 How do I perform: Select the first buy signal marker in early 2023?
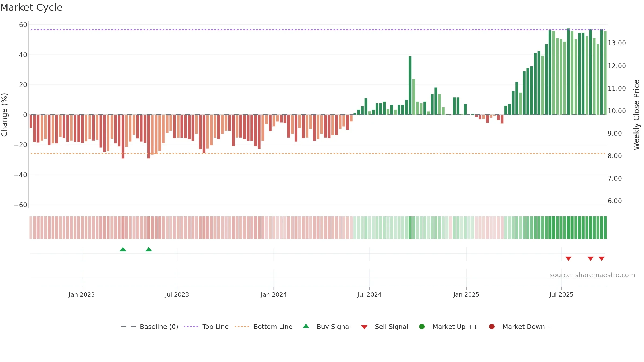pos(123,249)
